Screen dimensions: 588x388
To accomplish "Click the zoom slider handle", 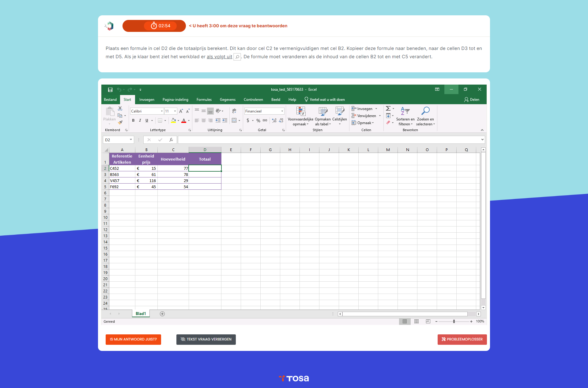I will click(454, 321).
